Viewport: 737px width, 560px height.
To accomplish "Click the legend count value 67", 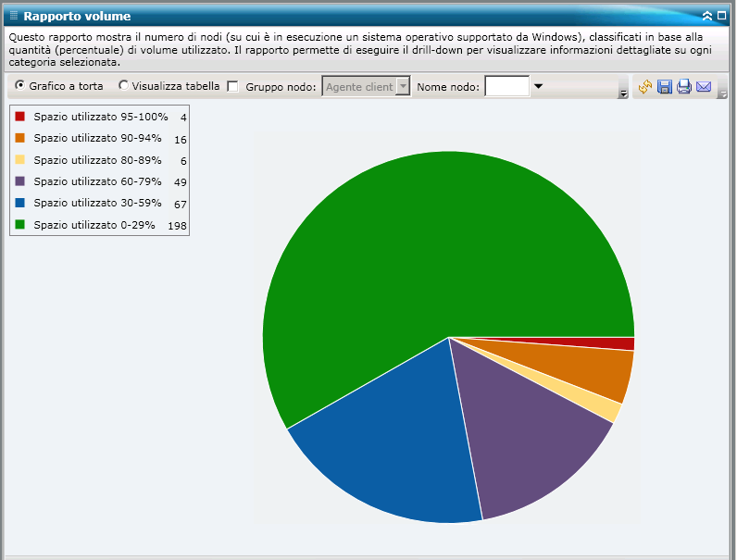I will (x=180, y=205).
